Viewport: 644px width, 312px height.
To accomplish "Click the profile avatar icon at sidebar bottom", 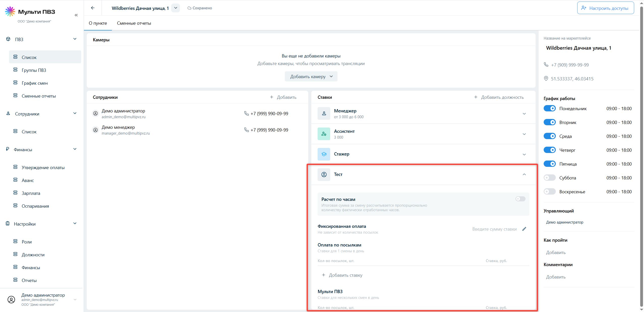I will (x=11, y=299).
